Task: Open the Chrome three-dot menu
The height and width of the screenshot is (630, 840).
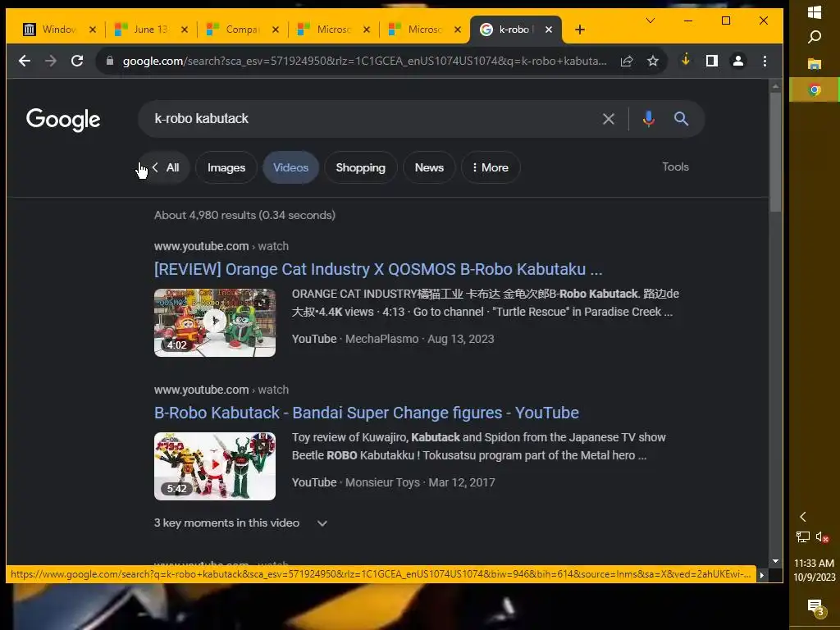Action: click(765, 61)
